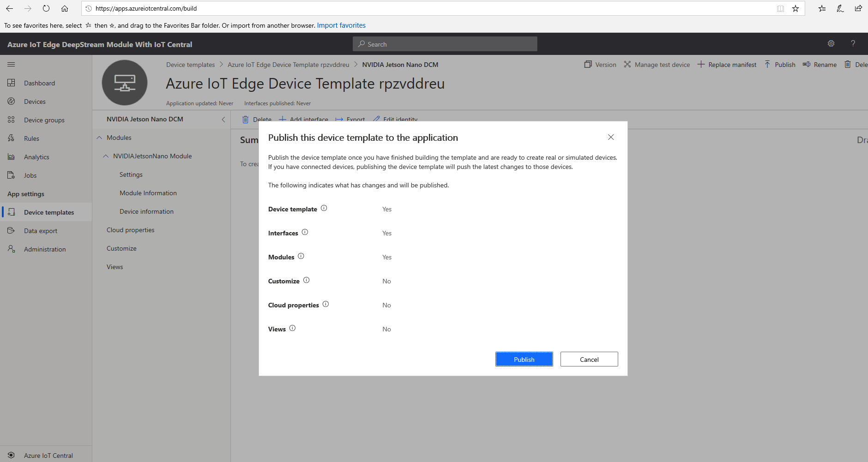Click Cancel in publish dialog
868x462 pixels.
click(x=589, y=359)
